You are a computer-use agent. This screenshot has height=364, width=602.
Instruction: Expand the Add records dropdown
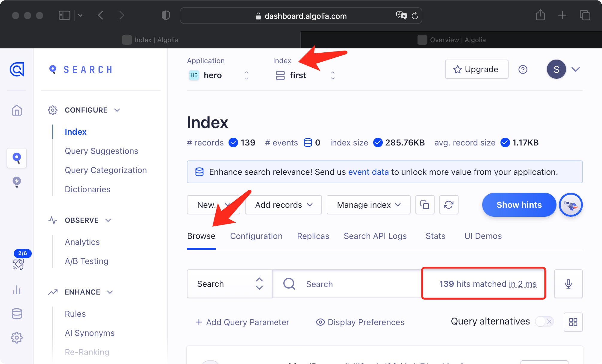283,205
